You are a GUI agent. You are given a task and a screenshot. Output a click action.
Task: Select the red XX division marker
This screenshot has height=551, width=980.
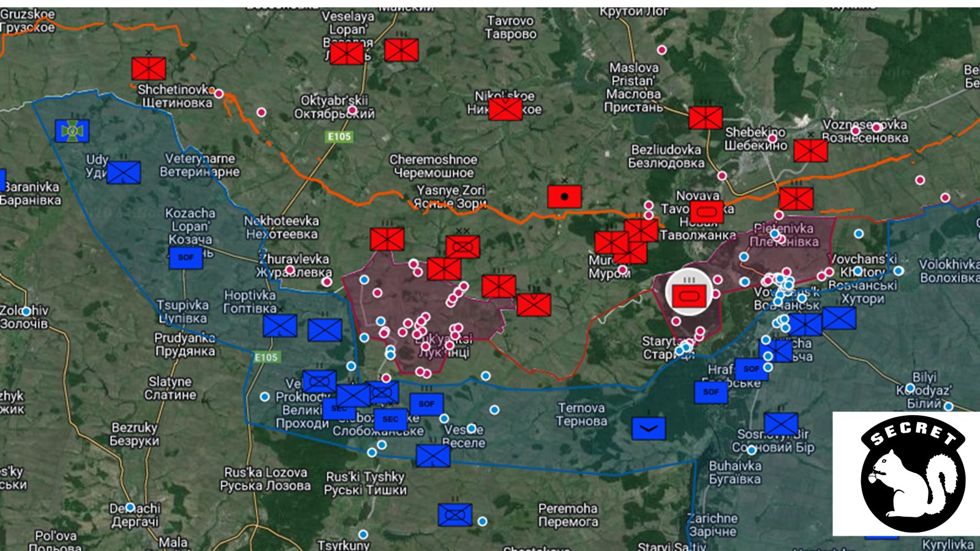pos(463,247)
